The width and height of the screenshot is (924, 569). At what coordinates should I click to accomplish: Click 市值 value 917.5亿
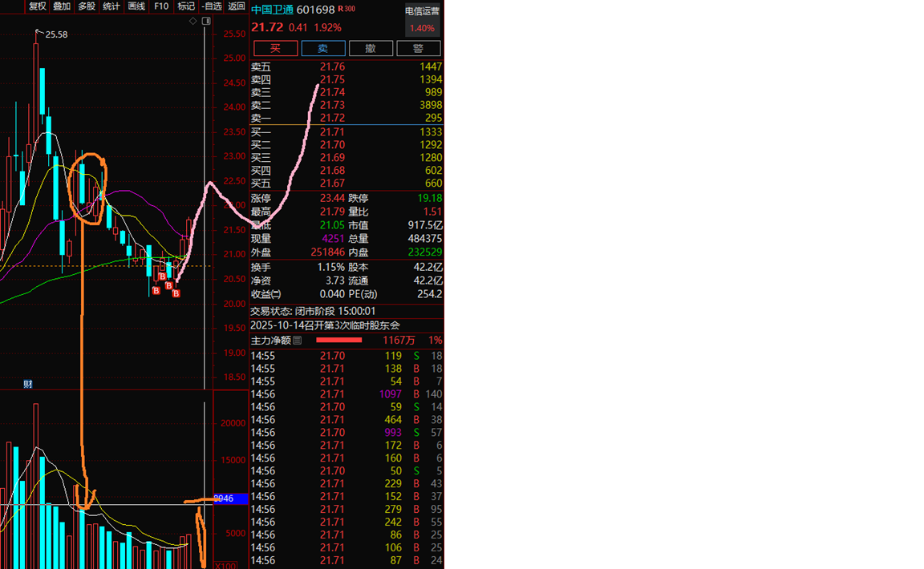[x=425, y=226]
